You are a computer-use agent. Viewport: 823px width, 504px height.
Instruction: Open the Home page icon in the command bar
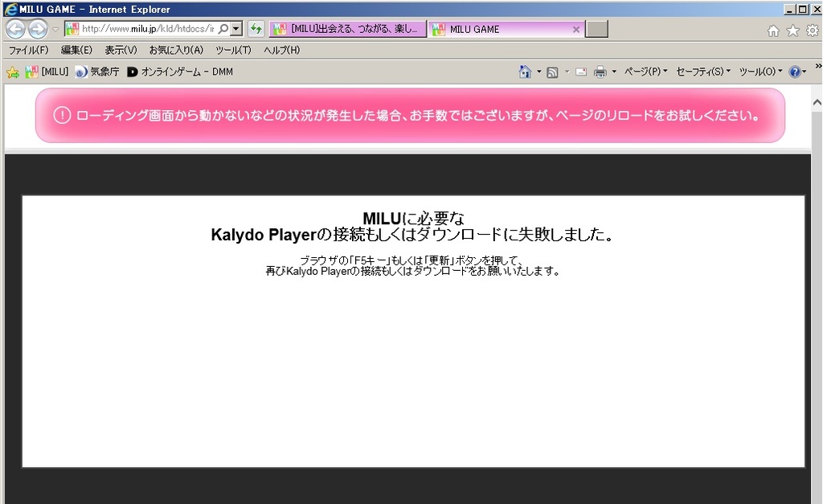click(525, 72)
